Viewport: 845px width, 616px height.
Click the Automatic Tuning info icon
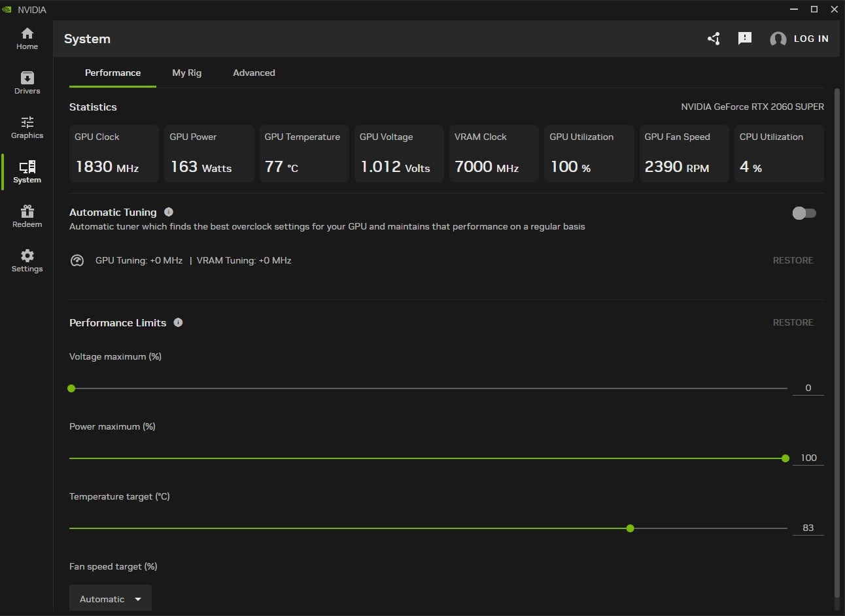click(x=169, y=212)
